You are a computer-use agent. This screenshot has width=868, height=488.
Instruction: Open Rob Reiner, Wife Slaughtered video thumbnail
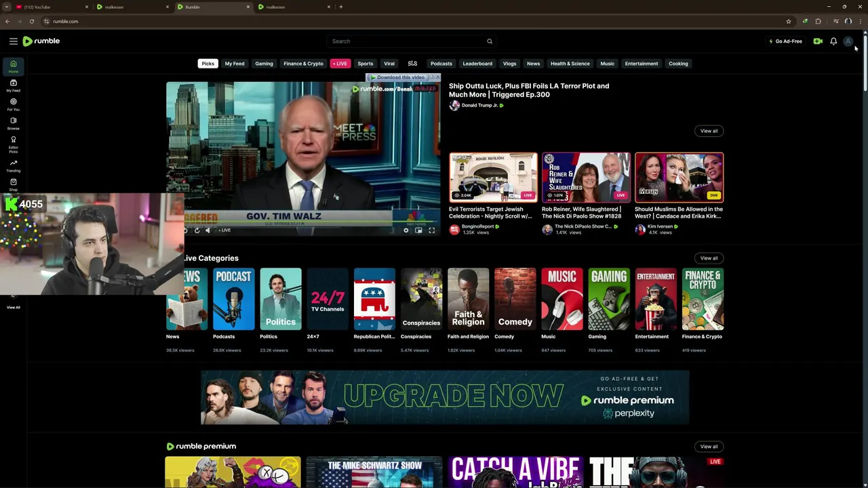[586, 178]
